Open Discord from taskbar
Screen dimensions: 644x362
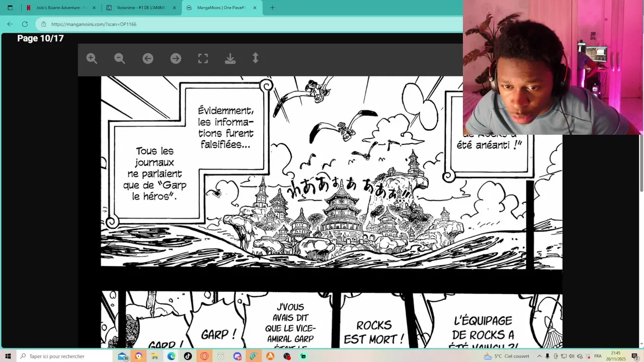237,356
